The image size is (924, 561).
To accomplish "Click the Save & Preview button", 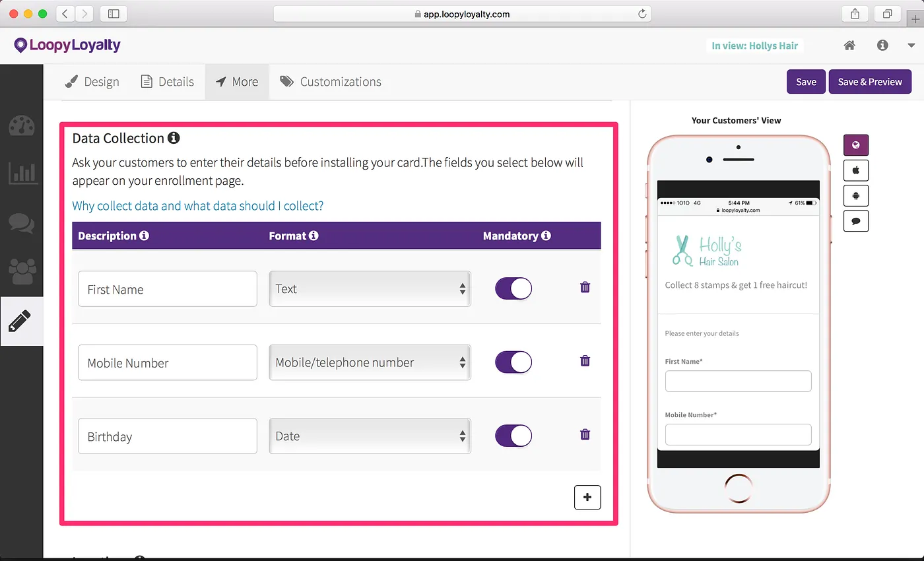I will [870, 82].
